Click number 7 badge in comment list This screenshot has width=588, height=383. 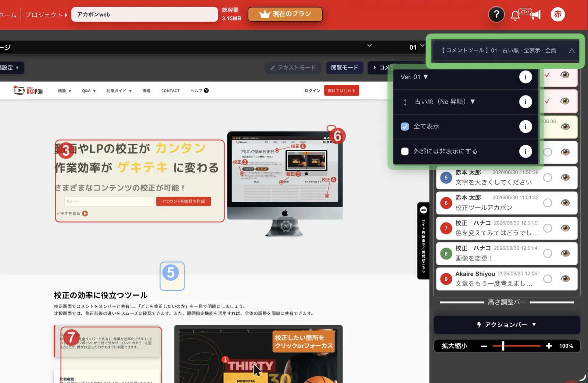pyautogui.click(x=446, y=228)
